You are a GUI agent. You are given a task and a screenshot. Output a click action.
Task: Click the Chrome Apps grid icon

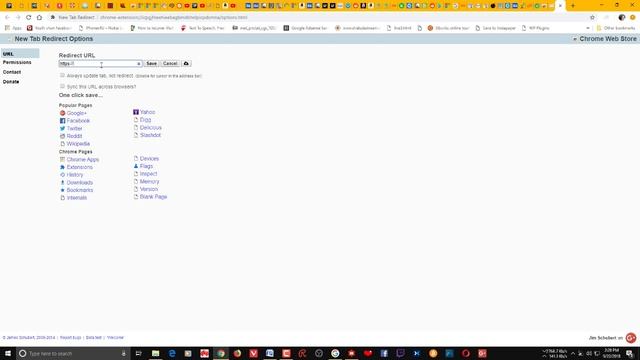[62, 160]
